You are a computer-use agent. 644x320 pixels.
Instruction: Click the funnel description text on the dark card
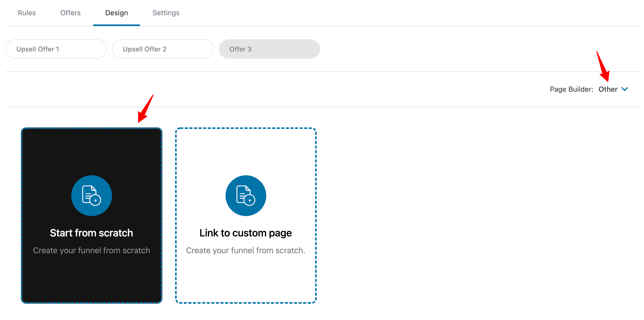click(x=91, y=250)
